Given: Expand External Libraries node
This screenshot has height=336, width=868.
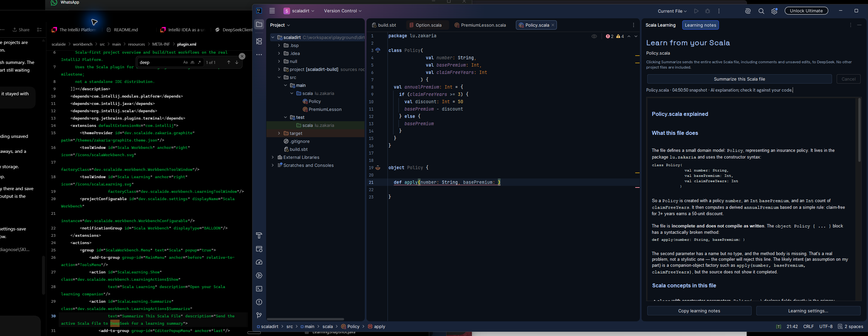Looking at the screenshot, I should 272,158.
